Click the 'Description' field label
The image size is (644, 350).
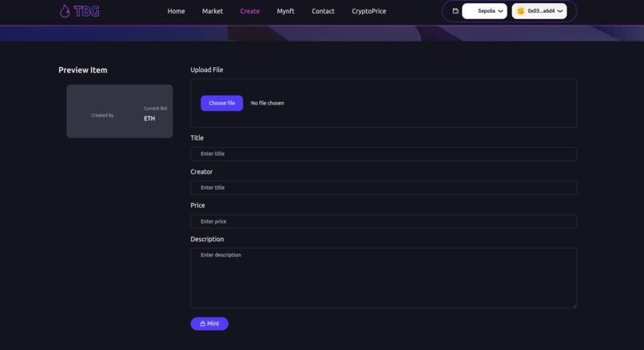pos(207,239)
